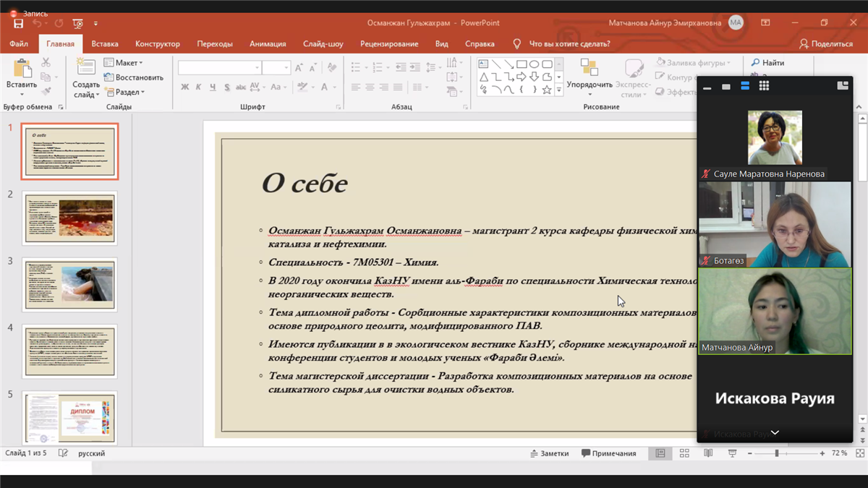The image size is (868, 488).
Task: Click Упорядочить arrange icon
Action: 589,69
